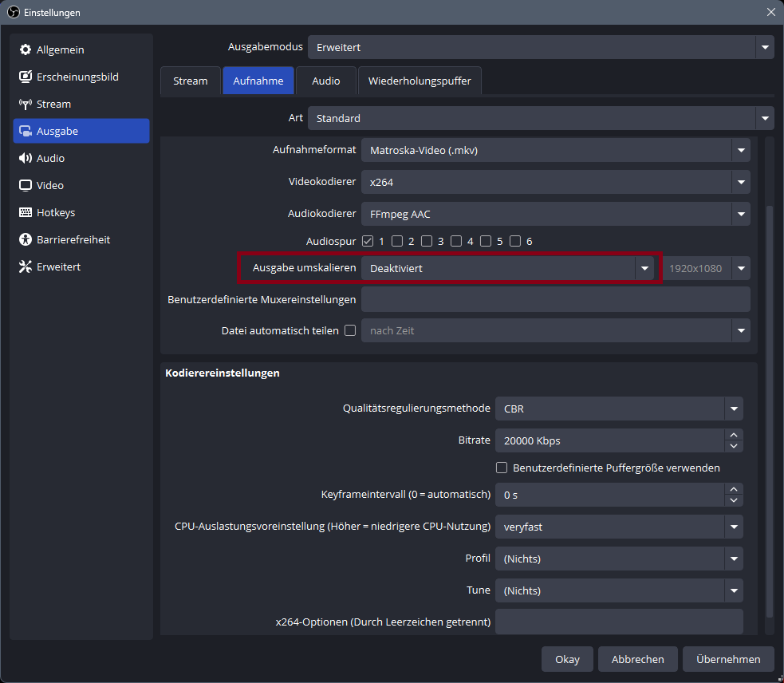Enable Audiospur 5 checkbox
784x683 pixels.
tap(486, 241)
